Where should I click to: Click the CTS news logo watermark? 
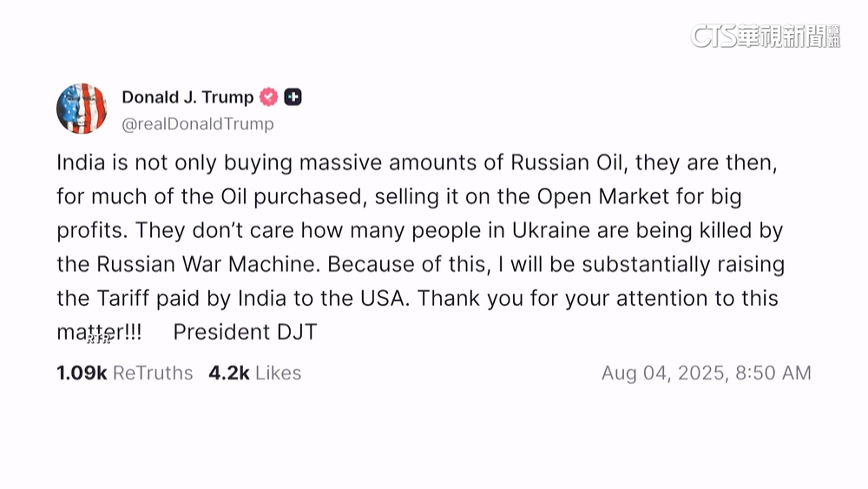[x=765, y=36]
